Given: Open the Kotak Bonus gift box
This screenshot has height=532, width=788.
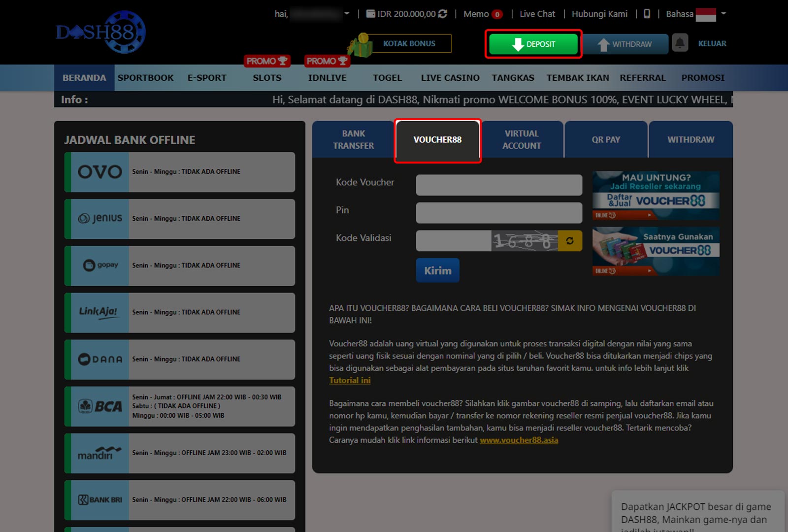Looking at the screenshot, I should click(360, 45).
